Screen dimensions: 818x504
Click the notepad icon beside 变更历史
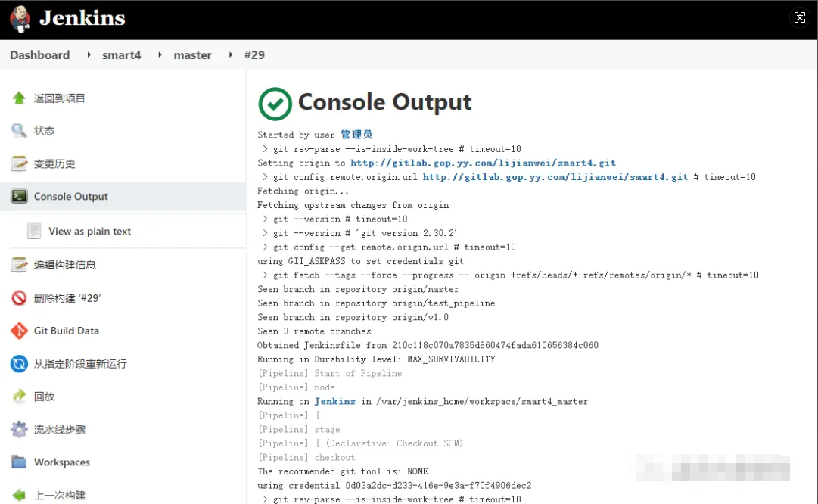click(x=19, y=163)
